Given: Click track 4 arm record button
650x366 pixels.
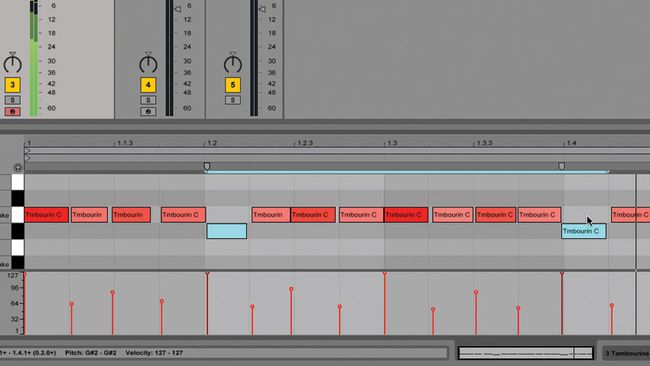Looking at the screenshot, I should click(148, 111).
